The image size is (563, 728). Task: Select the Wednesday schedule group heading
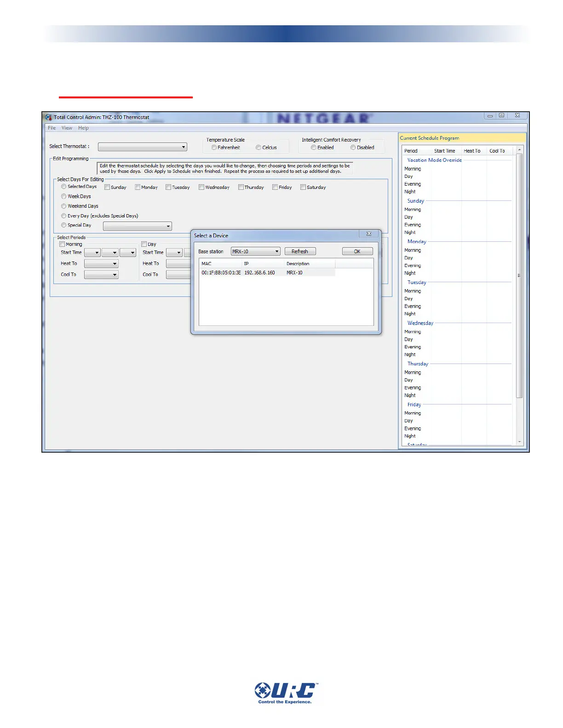click(420, 323)
